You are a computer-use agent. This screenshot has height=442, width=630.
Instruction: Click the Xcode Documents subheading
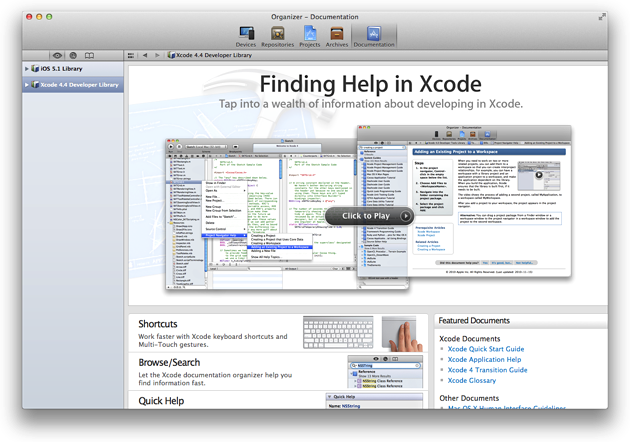pos(470,339)
